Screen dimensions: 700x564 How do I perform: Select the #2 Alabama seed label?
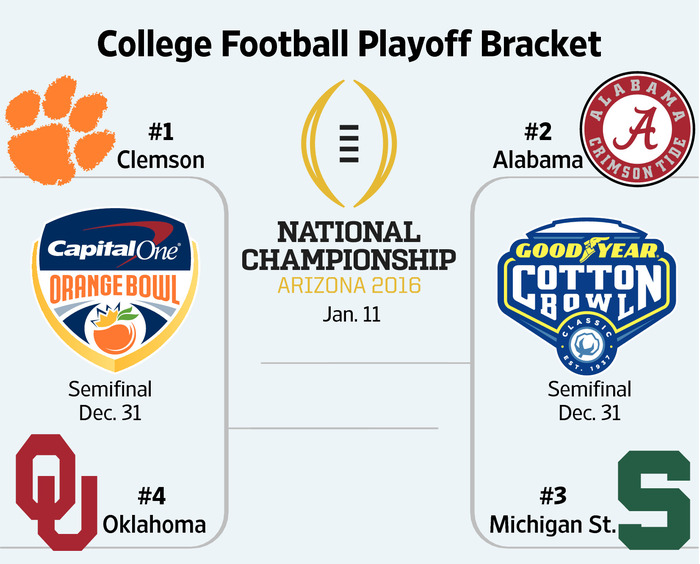[x=538, y=146]
